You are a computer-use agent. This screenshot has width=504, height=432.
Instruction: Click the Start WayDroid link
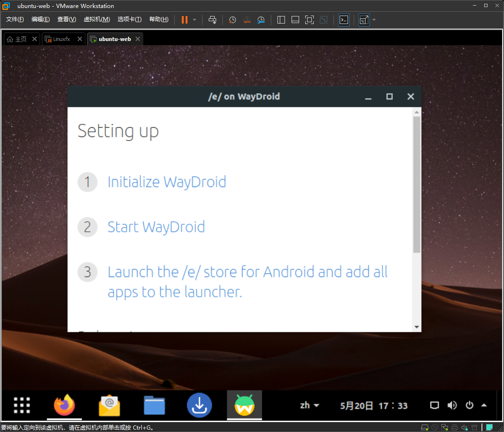(x=156, y=227)
